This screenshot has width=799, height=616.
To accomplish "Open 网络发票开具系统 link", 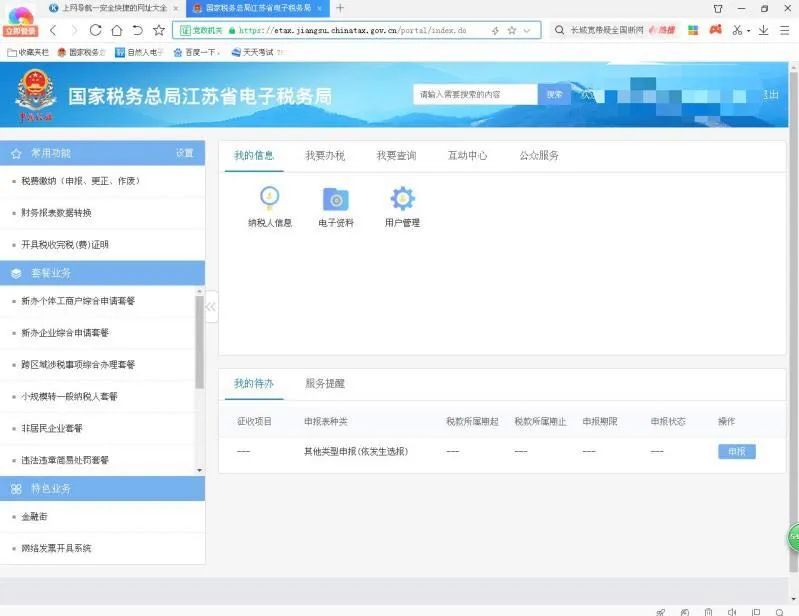I will click(x=56, y=548).
